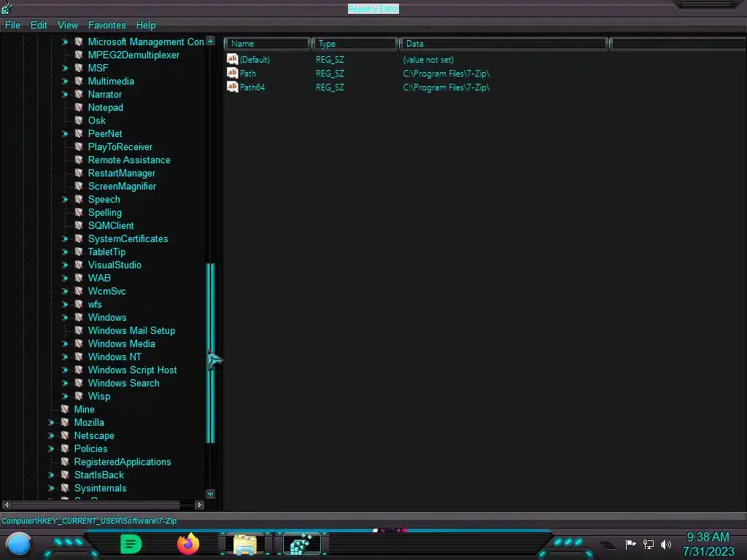Expand the MSF registry key

65,68
